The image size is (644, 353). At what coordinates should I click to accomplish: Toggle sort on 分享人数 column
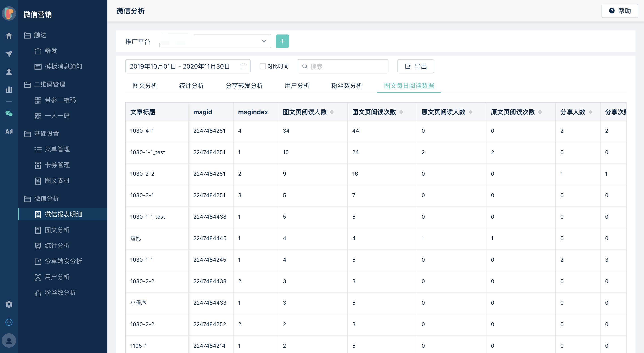[590, 112]
